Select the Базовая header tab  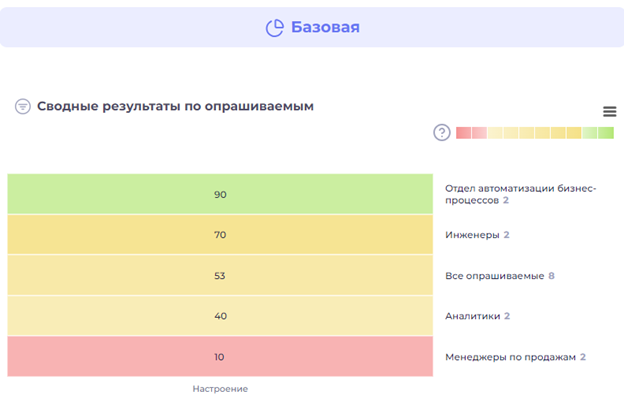[x=312, y=28]
